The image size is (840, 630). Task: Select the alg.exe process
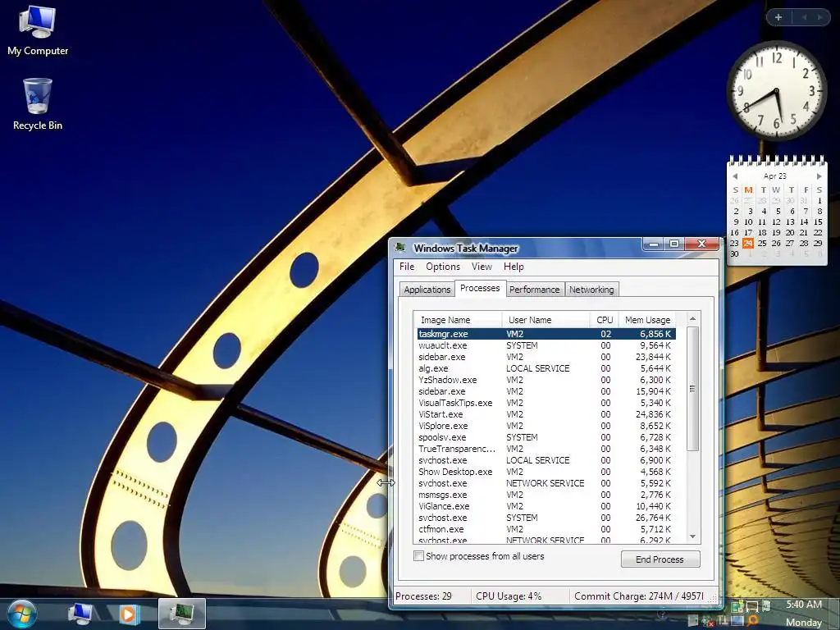433,368
